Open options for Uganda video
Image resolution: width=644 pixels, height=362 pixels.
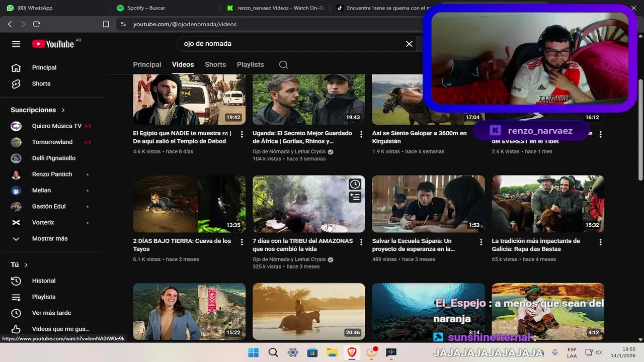(x=361, y=134)
